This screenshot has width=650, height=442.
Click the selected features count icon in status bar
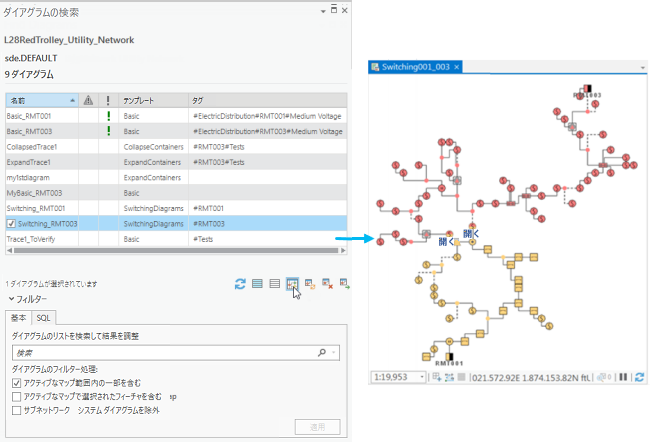point(604,377)
